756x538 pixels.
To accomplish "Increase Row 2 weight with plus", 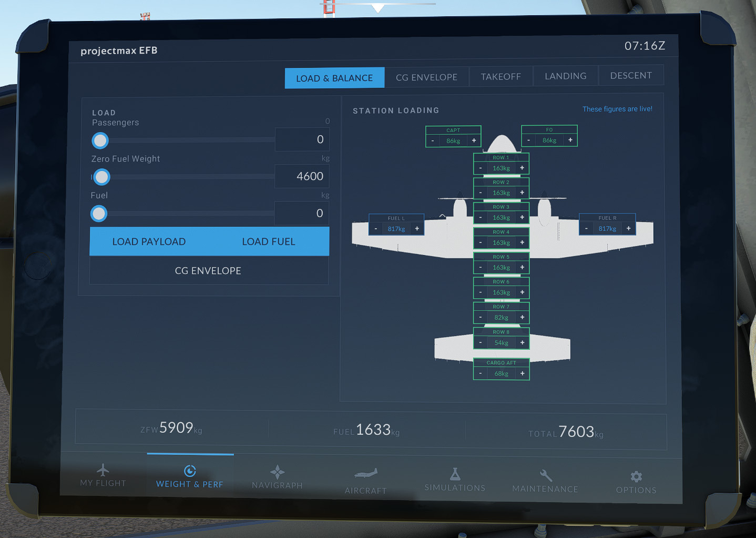I will tap(522, 192).
